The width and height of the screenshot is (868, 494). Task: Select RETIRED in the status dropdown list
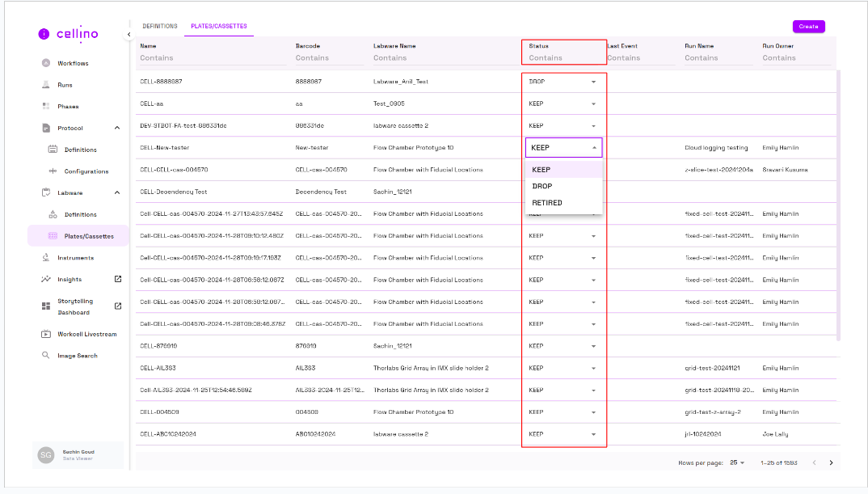547,203
